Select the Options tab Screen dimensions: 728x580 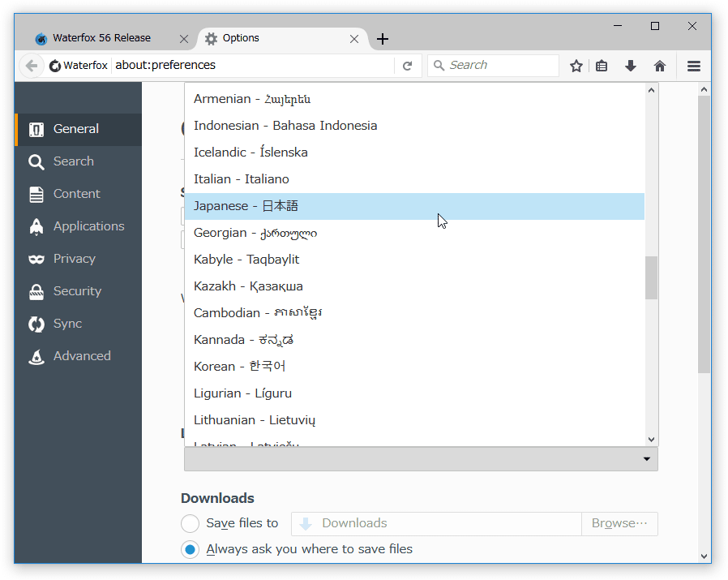282,38
